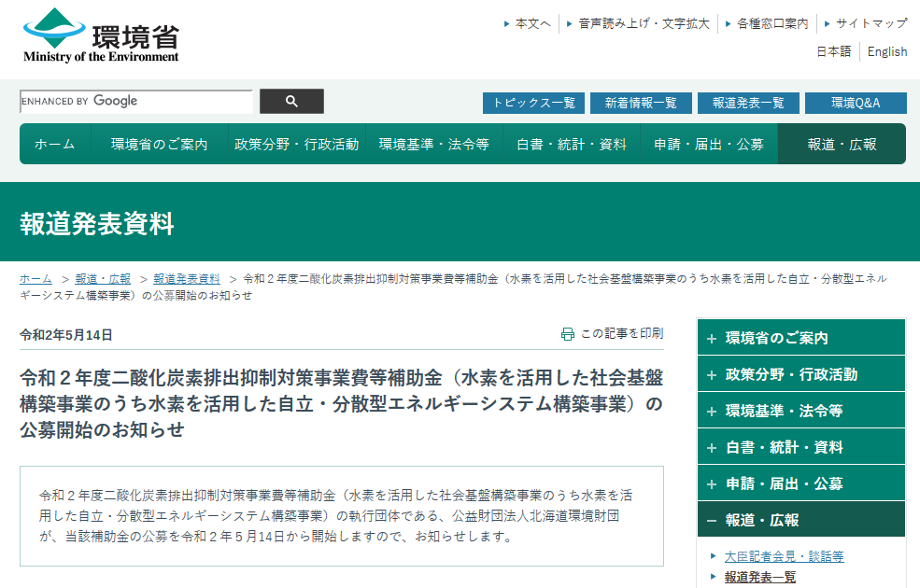Open 大臣記者会見・談話等 sidebar link
Viewport: 920px width, 588px height.
pos(784,556)
